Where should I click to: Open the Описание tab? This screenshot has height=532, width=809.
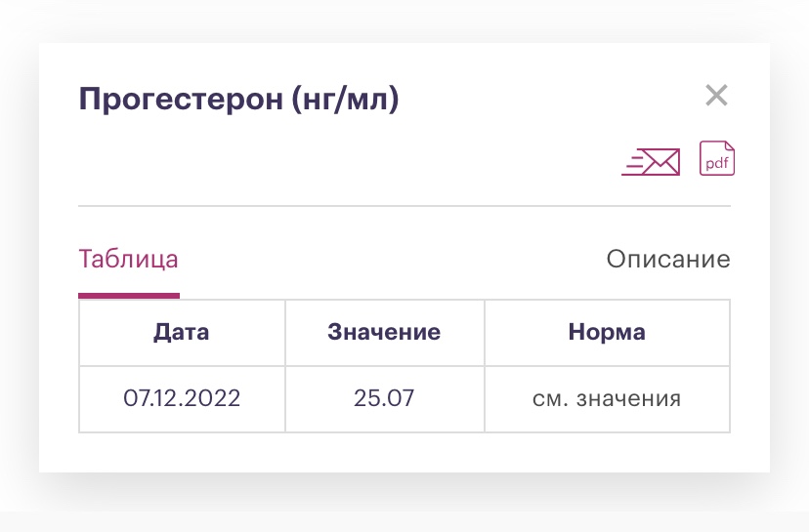(667, 260)
